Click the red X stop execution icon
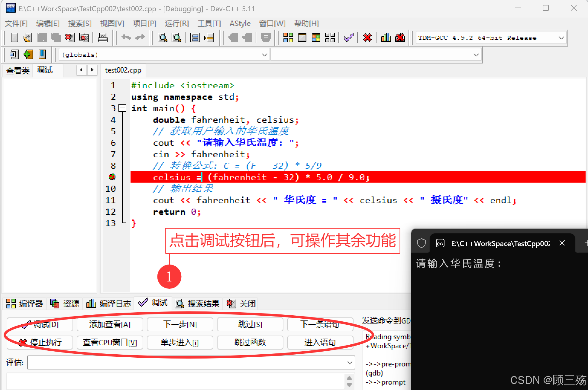The image size is (588, 390). [x=367, y=38]
